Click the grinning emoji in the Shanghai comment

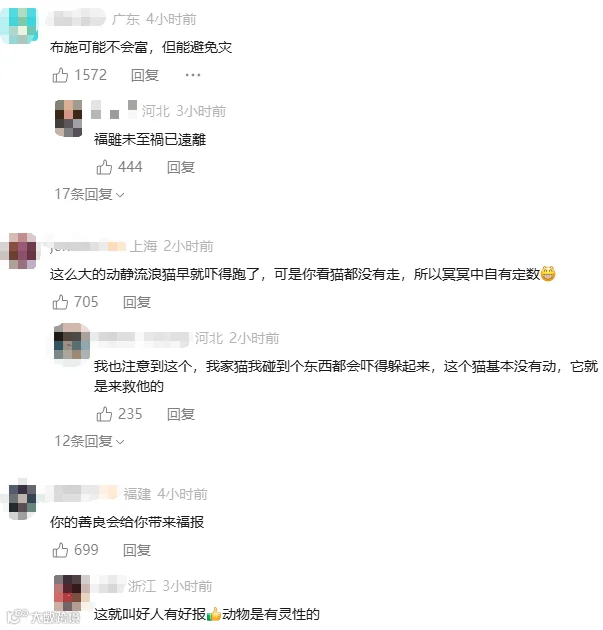click(x=548, y=274)
